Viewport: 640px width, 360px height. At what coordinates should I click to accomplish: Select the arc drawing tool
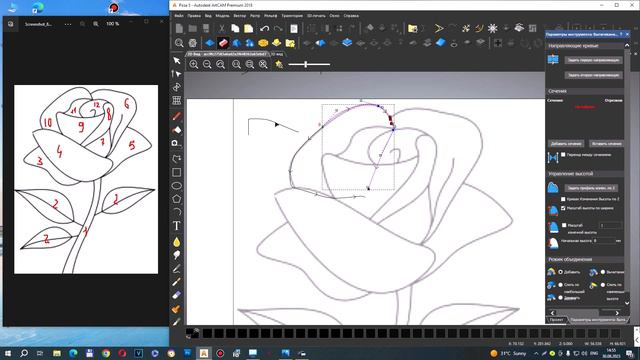pyautogui.click(x=177, y=212)
